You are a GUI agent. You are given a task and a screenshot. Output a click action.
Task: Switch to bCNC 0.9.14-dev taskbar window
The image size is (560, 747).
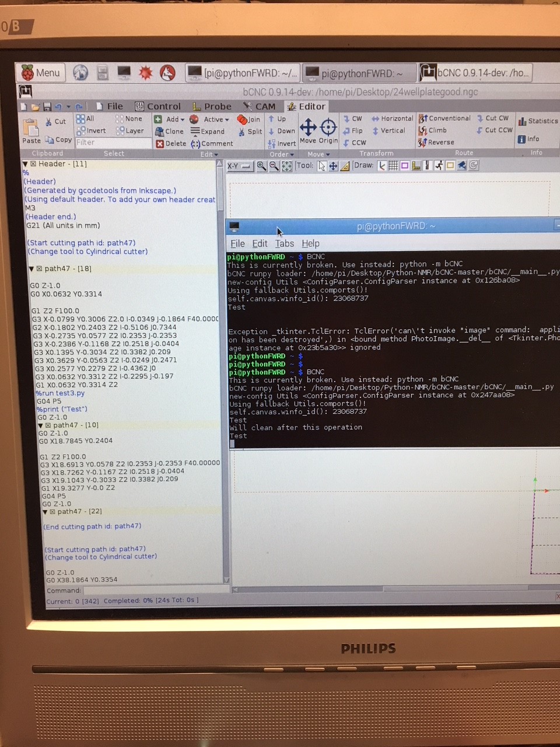coord(475,73)
